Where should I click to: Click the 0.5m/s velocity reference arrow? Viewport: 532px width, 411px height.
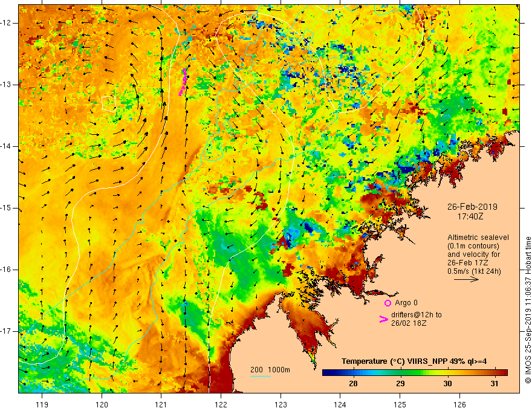click(466, 279)
